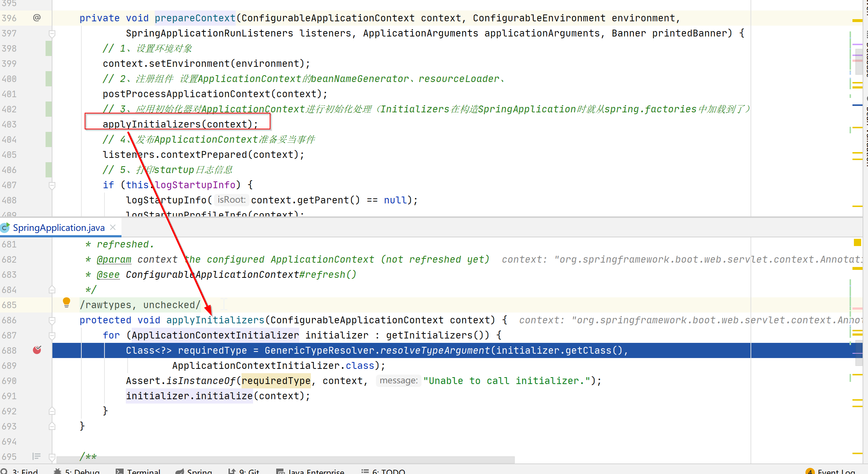868x474 pixels.
Task: Click the "Unable to call initializer." string literal
Action: click(507, 381)
